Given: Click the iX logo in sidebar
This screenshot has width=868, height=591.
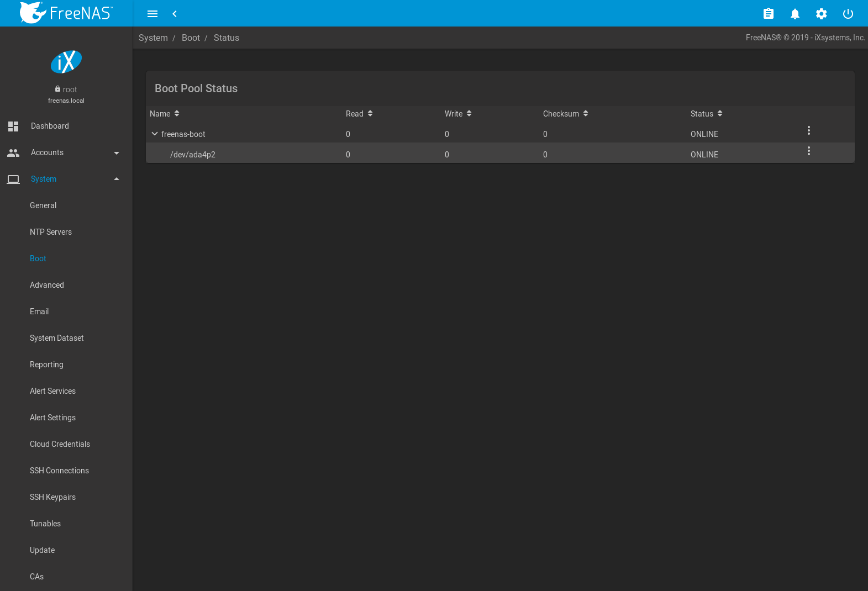Looking at the screenshot, I should (66, 62).
